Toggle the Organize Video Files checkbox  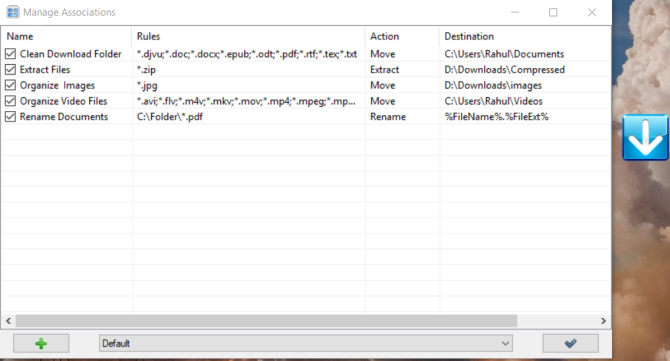(x=10, y=101)
